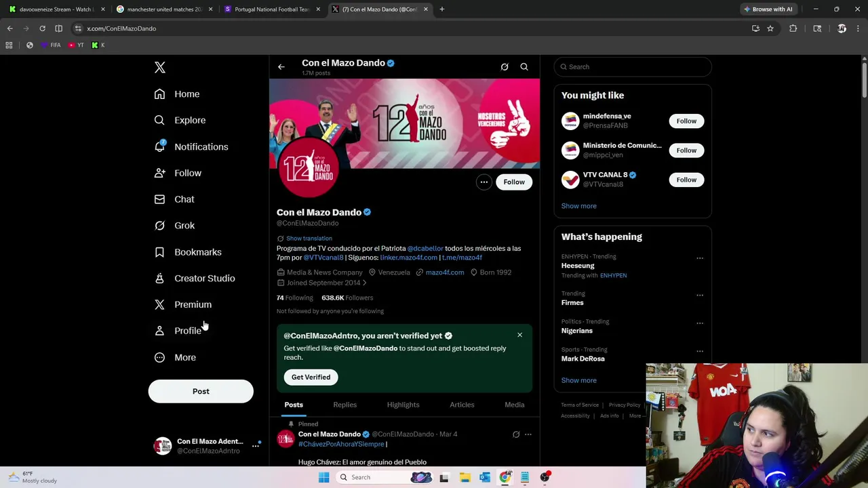
Task: Switch to manchester united matches browser tab
Action: pos(164,9)
